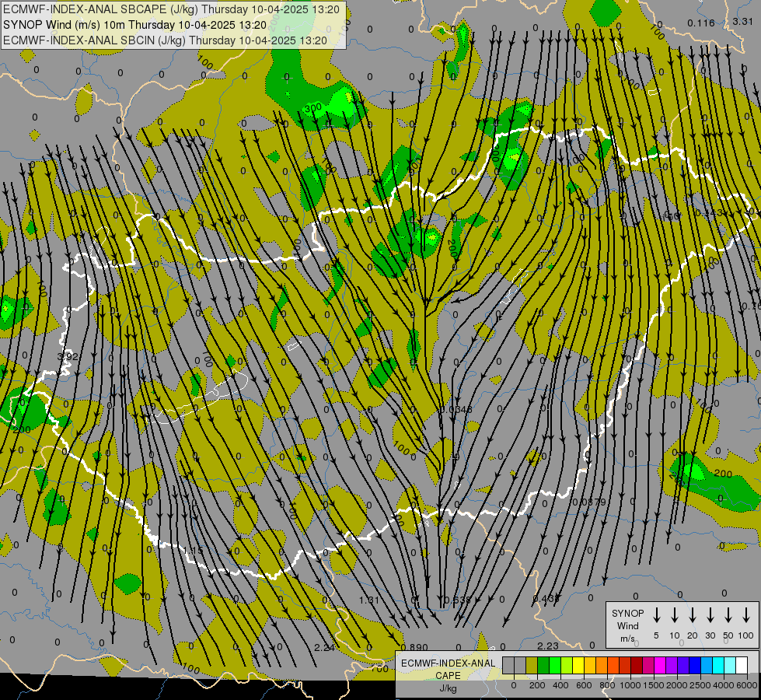Screen dimensions: 761x700
Task: Click the wind arrow above the 5 m/s label
Action: tap(656, 615)
